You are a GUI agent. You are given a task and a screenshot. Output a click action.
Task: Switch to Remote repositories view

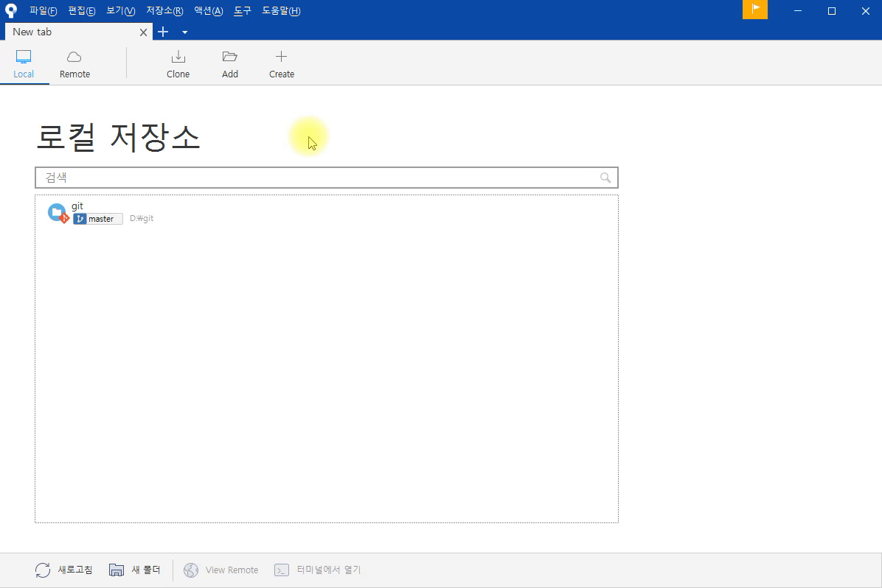coord(74,64)
